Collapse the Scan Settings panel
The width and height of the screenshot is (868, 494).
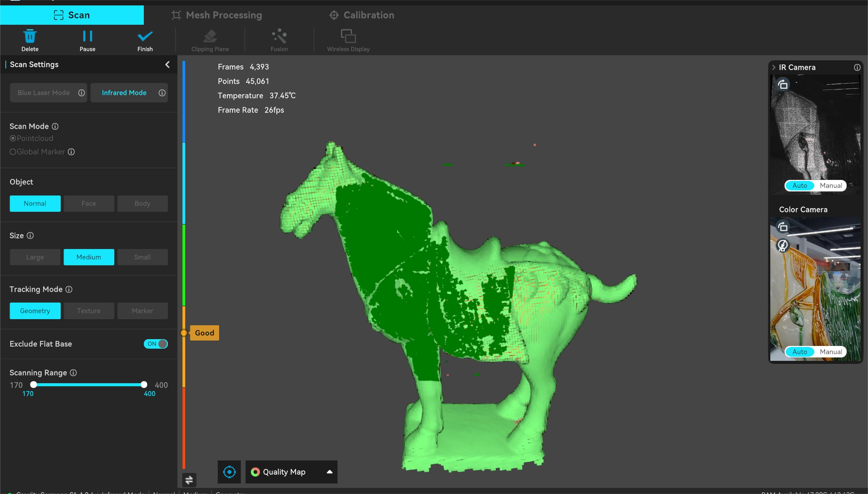(168, 64)
